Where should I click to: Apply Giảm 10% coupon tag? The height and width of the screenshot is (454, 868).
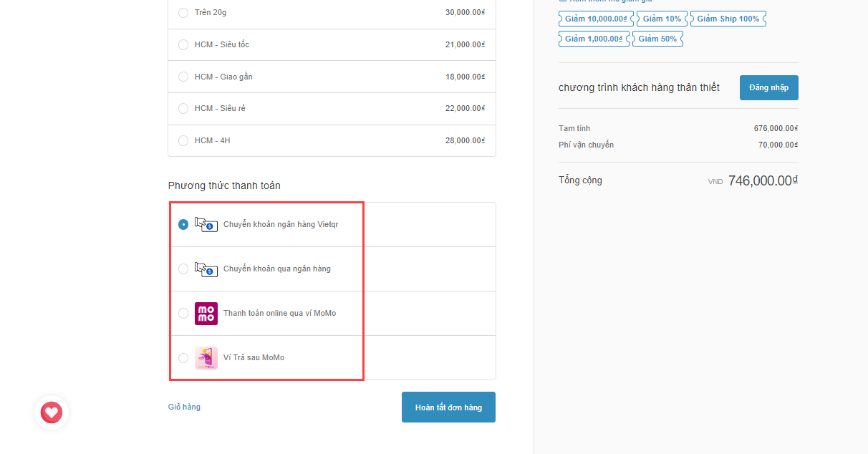[662, 19]
